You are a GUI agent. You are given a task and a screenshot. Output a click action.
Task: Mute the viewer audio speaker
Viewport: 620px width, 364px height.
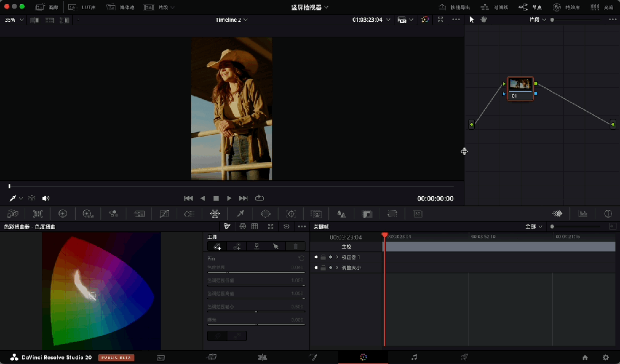pos(46,198)
